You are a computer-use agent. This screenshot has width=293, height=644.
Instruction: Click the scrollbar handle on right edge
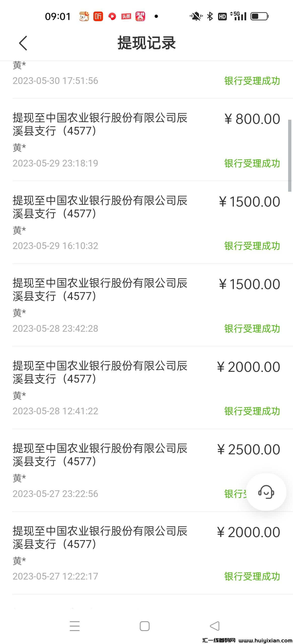click(x=289, y=155)
